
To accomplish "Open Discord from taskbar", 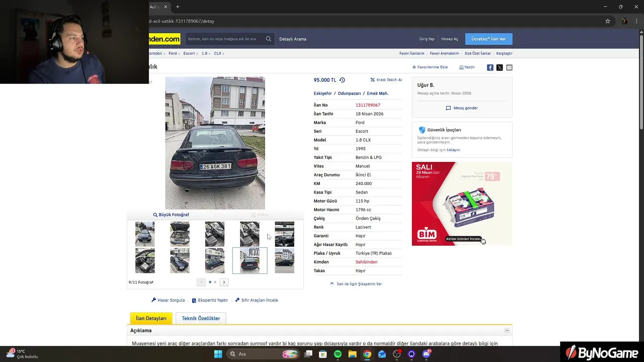I will [x=427, y=354].
